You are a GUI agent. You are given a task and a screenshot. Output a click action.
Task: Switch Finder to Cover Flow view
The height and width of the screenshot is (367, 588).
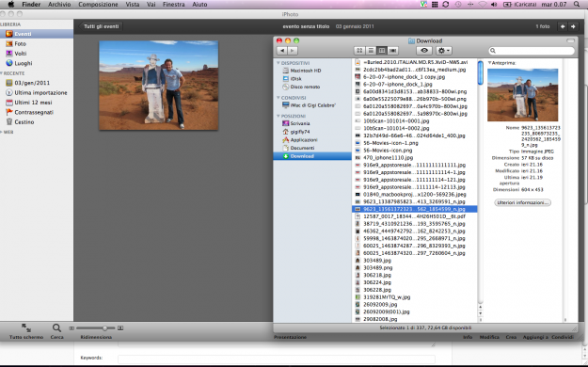[x=392, y=50]
